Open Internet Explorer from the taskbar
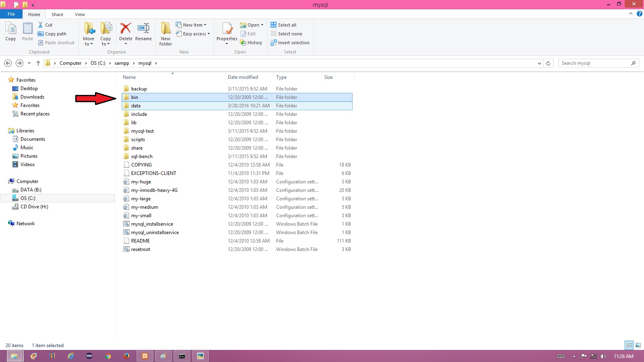Viewport: 644px width, 362px height. point(71,356)
